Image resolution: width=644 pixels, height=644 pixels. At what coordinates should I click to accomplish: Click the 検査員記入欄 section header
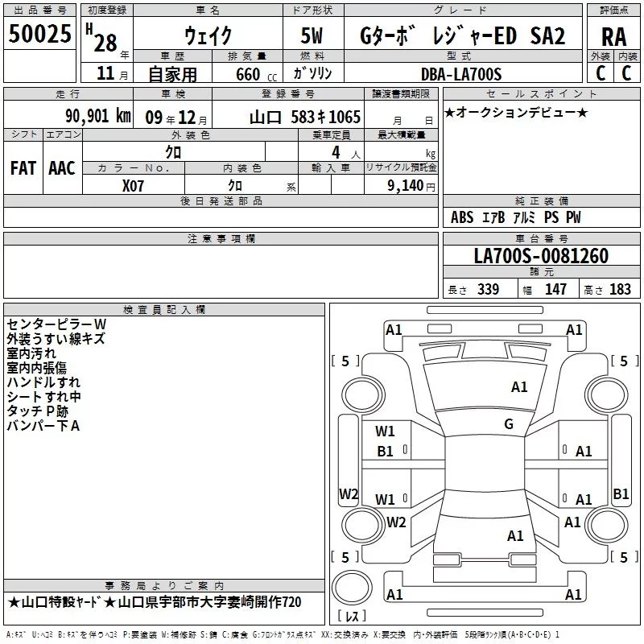click(x=164, y=310)
